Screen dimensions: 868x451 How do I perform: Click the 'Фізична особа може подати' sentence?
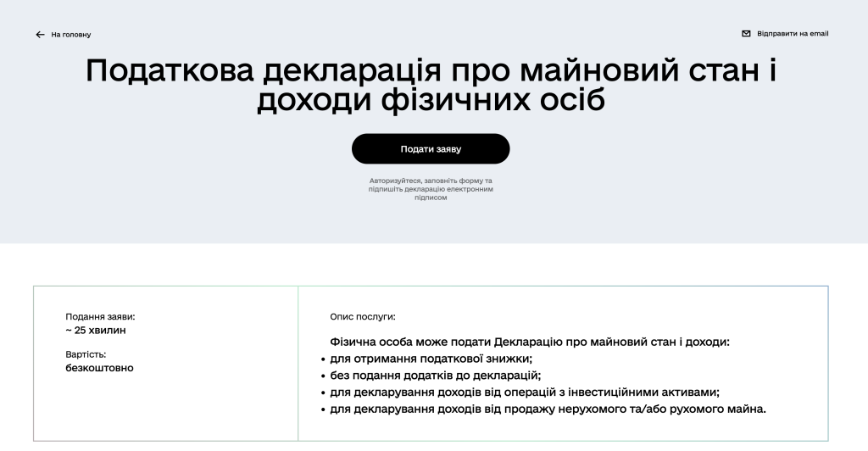tap(530, 342)
